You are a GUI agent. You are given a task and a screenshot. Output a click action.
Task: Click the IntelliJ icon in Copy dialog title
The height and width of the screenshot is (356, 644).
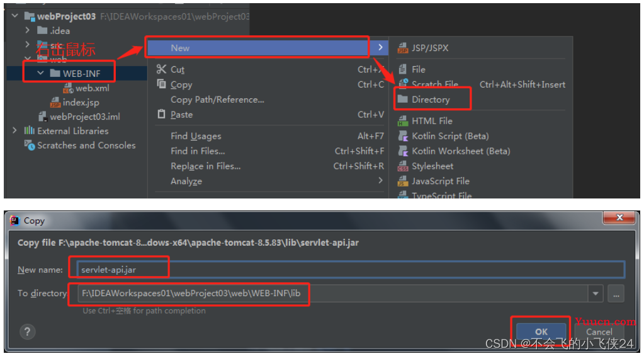(14, 221)
